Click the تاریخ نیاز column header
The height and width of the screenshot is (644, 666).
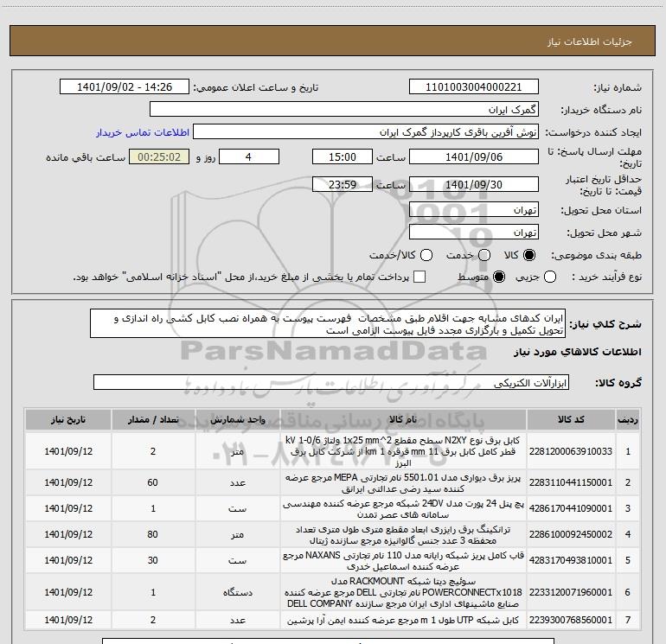pyautogui.click(x=68, y=420)
